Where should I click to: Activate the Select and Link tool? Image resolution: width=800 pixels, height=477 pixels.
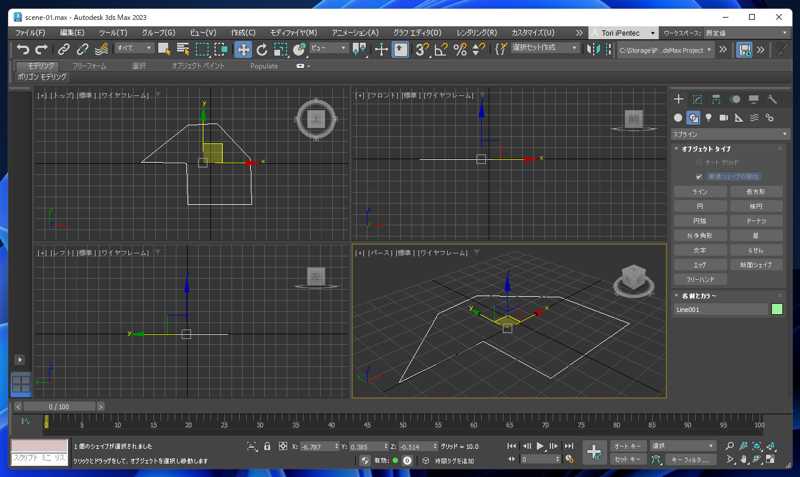(63, 49)
